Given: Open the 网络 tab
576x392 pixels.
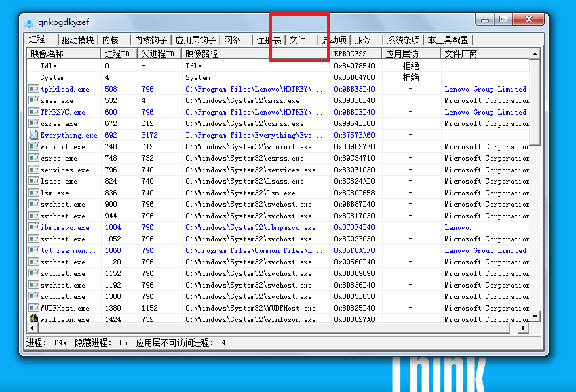Looking at the screenshot, I should click(x=236, y=40).
